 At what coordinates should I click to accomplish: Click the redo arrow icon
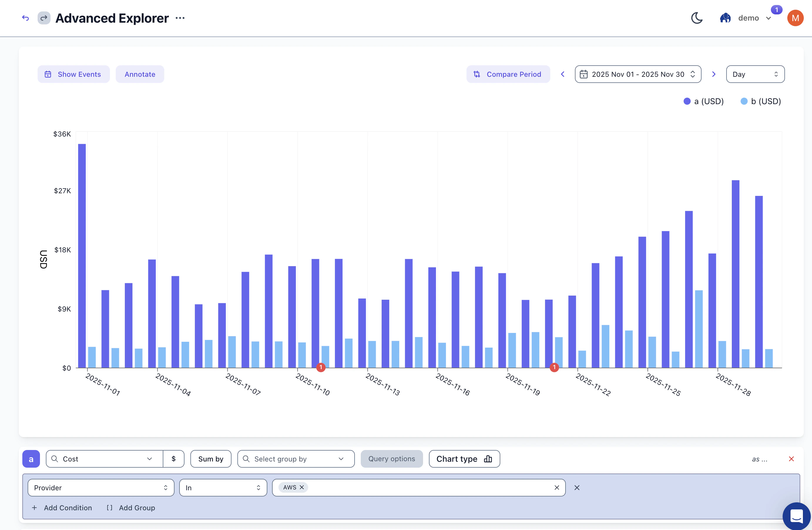click(x=44, y=18)
